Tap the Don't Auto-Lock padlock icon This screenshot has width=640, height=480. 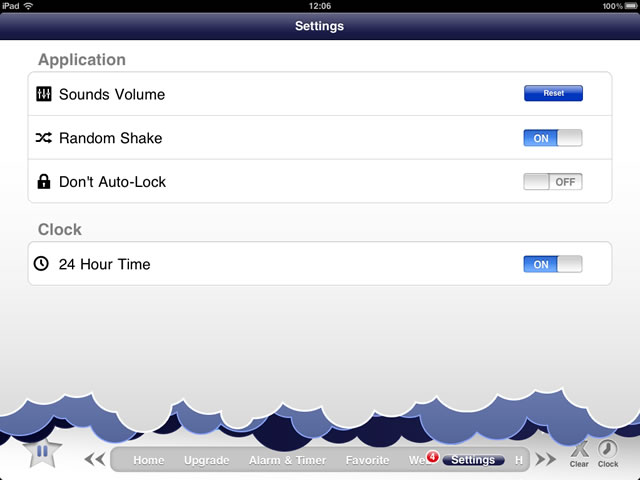click(44, 182)
